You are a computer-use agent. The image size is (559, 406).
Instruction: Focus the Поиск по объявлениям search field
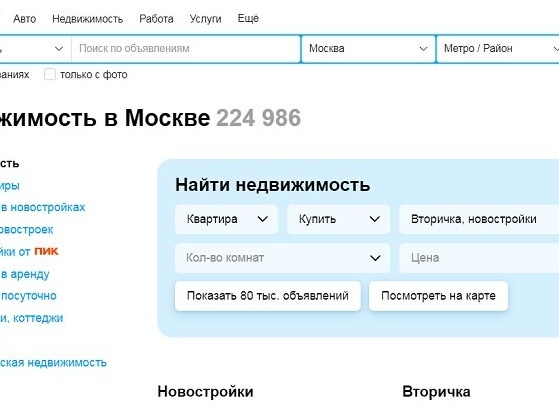[186, 48]
